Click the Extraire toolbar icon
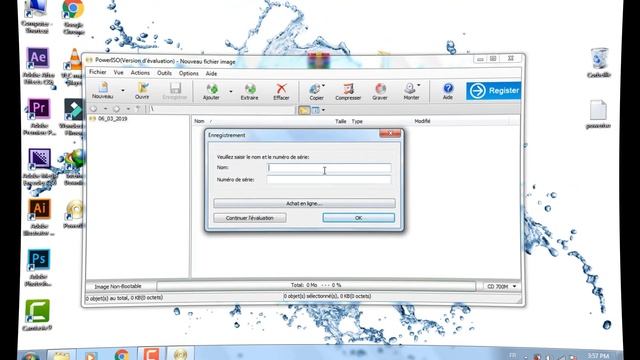This screenshot has width=640, height=360. [x=249, y=91]
